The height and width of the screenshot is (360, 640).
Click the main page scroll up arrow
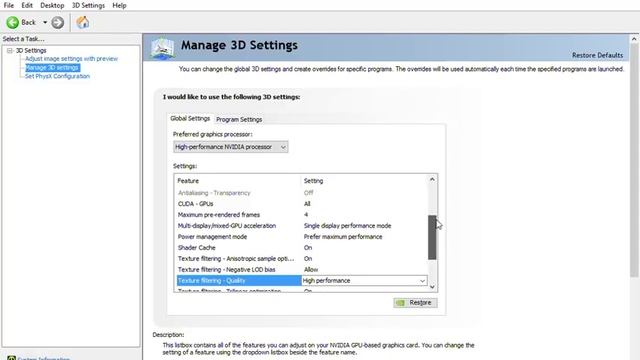tap(634, 39)
